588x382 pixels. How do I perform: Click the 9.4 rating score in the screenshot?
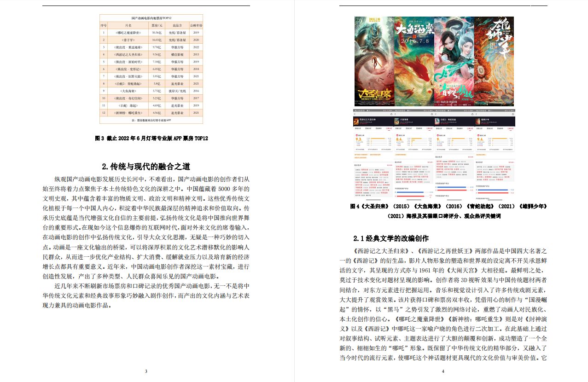[480, 139]
